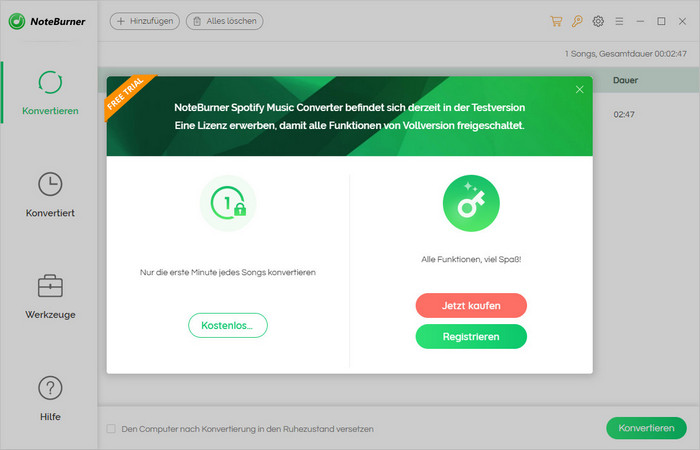Open the hamburger menu icon
Image resolution: width=700 pixels, height=450 pixels.
619,21
